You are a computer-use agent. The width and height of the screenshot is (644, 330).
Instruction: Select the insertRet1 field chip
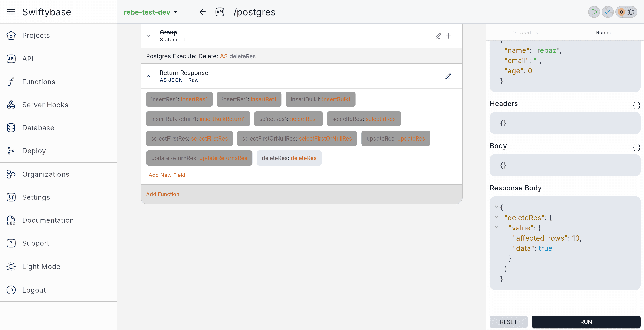(249, 99)
